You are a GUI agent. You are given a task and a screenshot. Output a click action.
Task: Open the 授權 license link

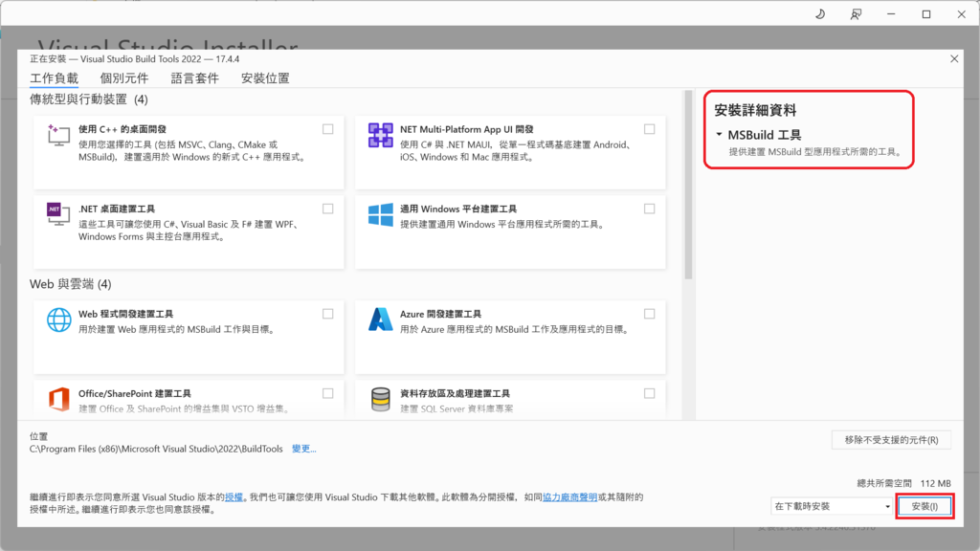pyautogui.click(x=234, y=497)
